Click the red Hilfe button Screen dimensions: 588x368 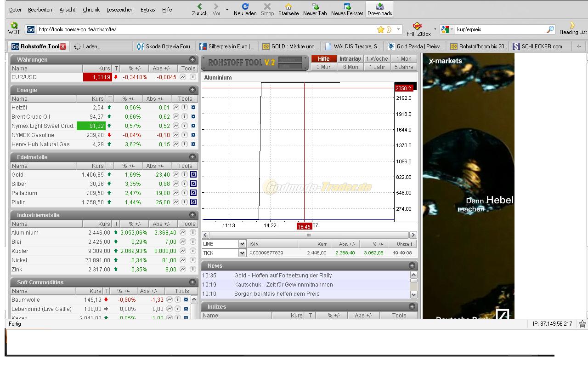pyautogui.click(x=324, y=59)
